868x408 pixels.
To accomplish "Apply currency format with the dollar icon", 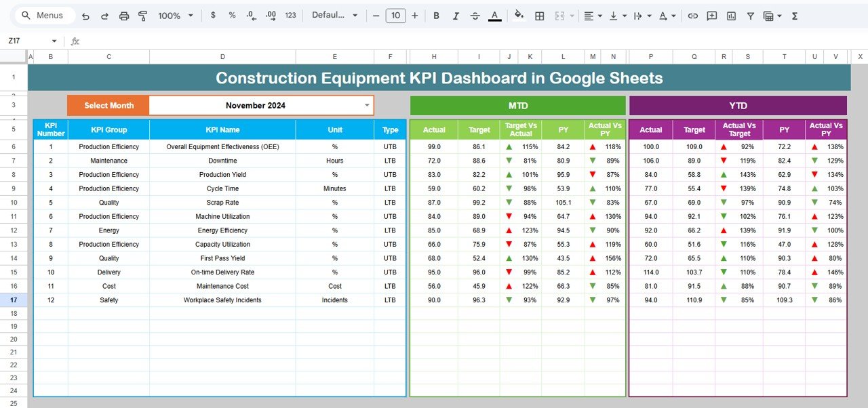I will pos(213,15).
